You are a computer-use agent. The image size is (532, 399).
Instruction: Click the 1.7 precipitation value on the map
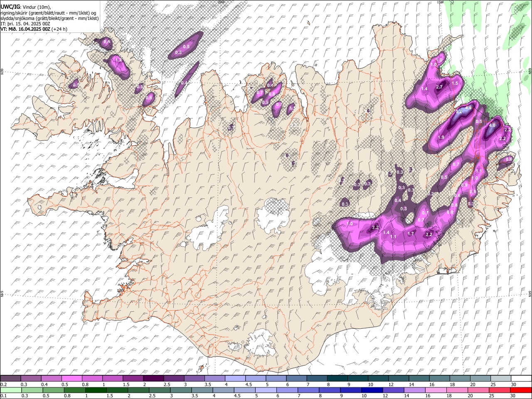tap(411, 234)
